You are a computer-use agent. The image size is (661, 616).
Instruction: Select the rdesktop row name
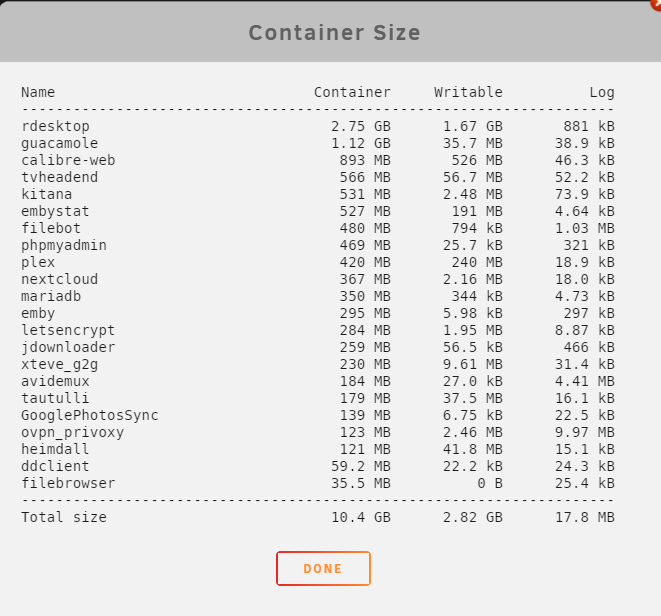coord(55,126)
